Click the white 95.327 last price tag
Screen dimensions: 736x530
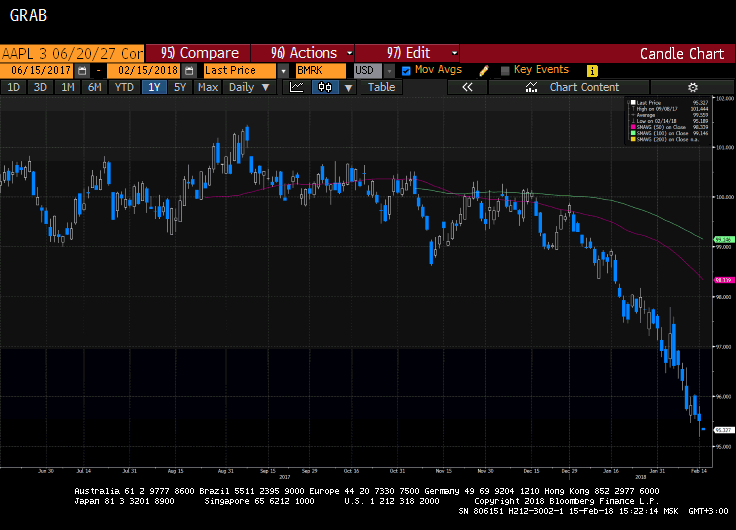pyautogui.click(x=723, y=430)
